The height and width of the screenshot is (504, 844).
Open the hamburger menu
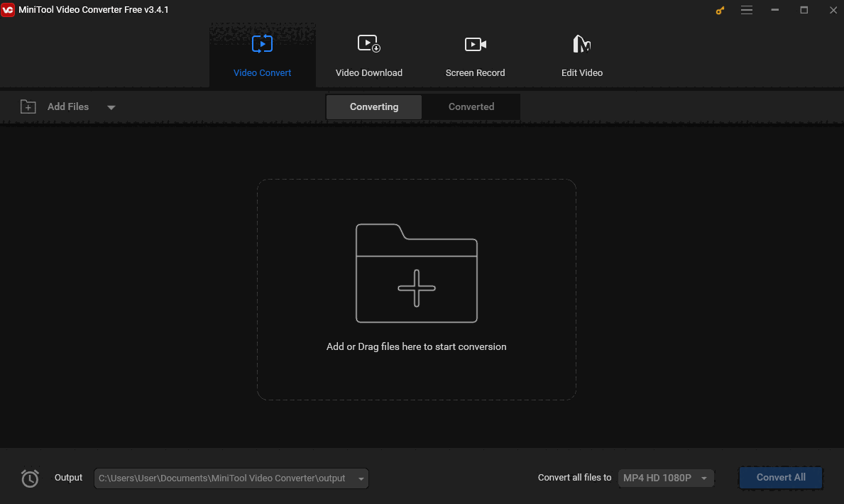coord(746,10)
